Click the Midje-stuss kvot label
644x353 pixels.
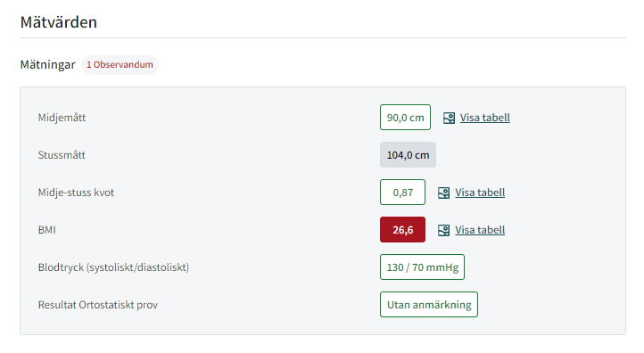coord(76,193)
